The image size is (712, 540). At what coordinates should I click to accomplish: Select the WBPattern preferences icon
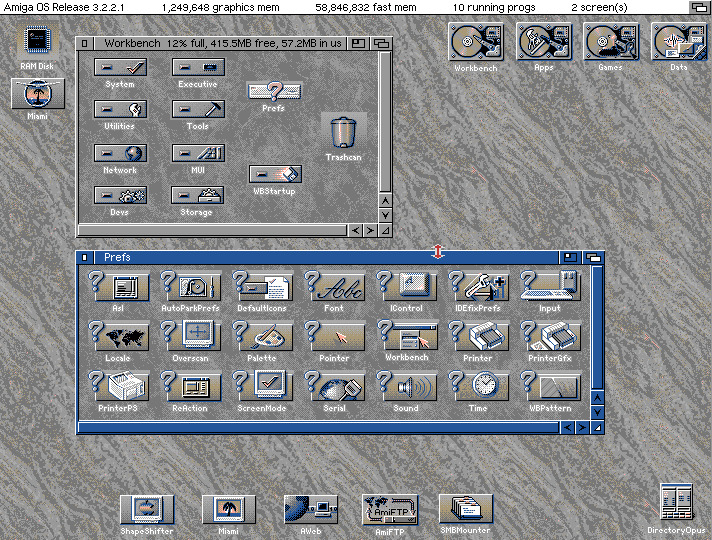coord(550,386)
